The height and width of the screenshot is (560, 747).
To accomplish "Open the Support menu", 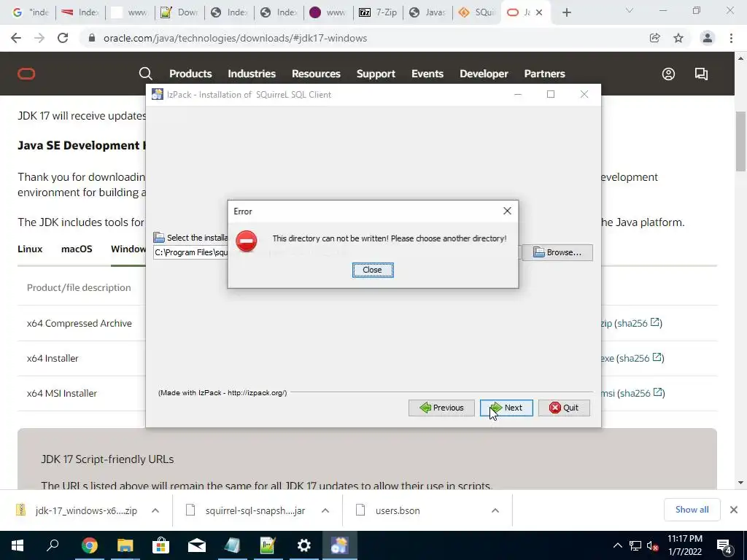I will coord(376,74).
